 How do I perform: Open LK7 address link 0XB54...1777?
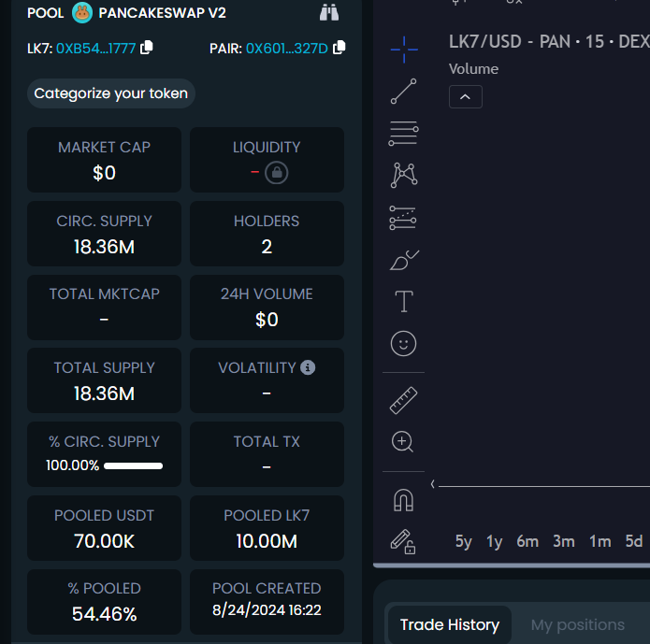(95, 49)
